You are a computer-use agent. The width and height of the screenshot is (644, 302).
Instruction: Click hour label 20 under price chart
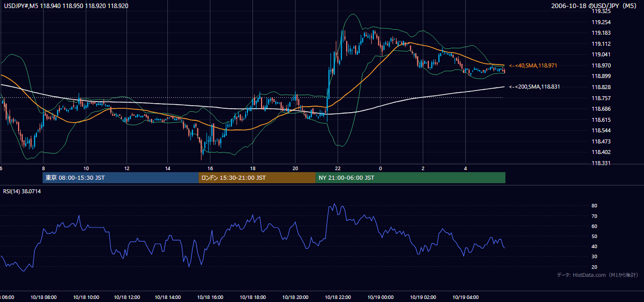pos(295,168)
